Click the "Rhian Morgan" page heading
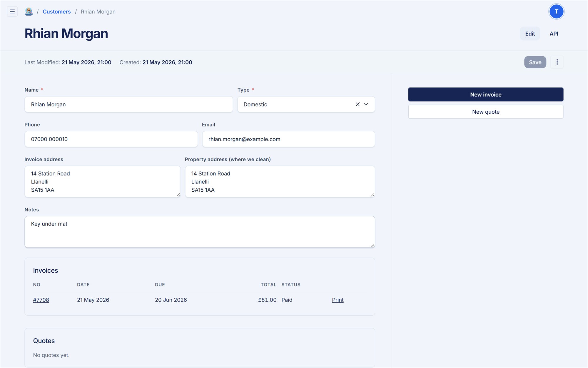588x368 pixels. [66, 34]
